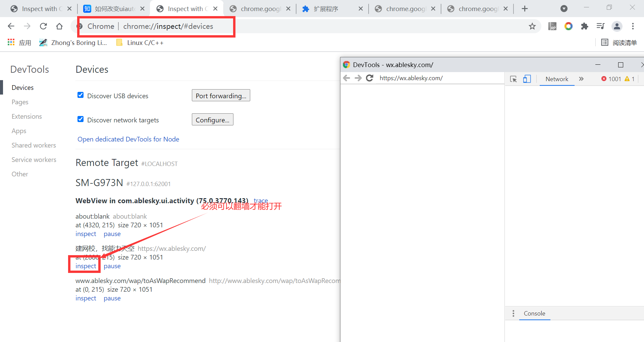644x342 pixels.
Task: Open the Chrome profile avatar
Action: tap(617, 26)
